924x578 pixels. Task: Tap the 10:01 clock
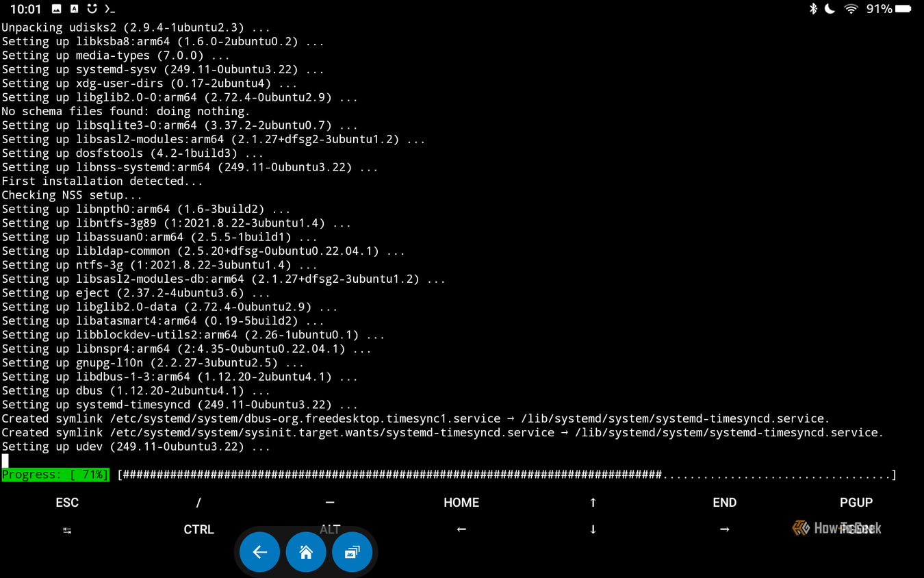pyautogui.click(x=26, y=9)
